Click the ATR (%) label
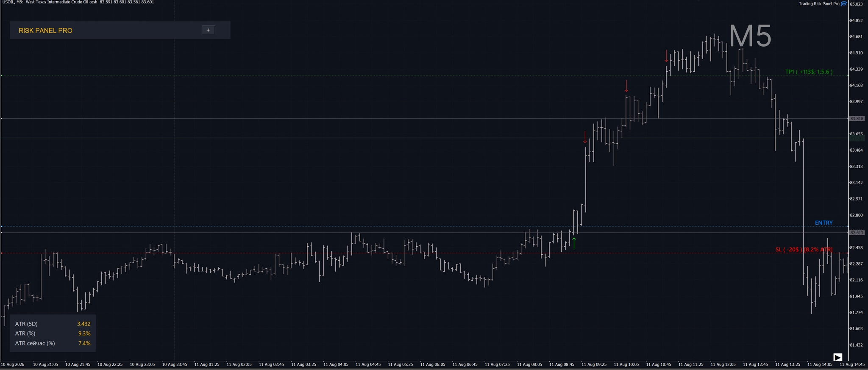The height and width of the screenshot is (370, 868). [x=25, y=334]
